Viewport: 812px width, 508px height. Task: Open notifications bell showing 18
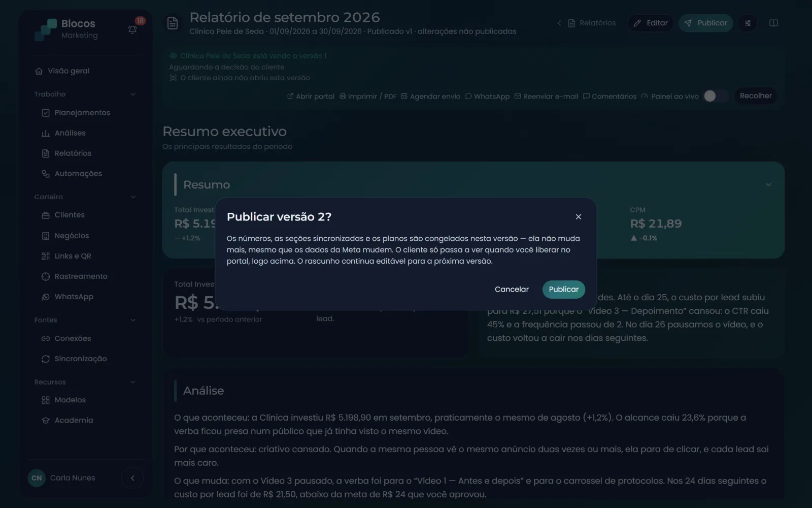[132, 29]
